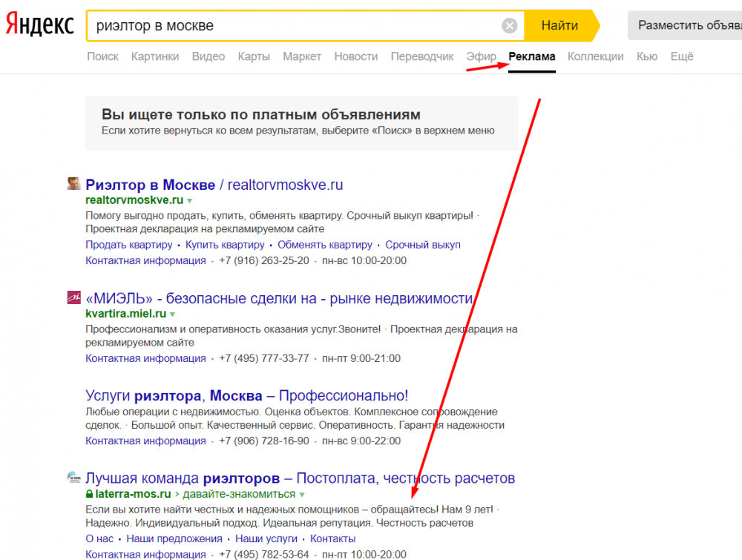742x560 pixels.
Task: Switch to the Эфир tab
Action: [x=482, y=57]
